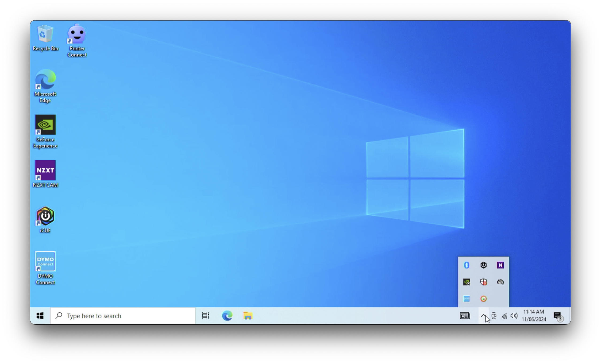Screen dimensions: 601x364
Task: Open Task View from the taskbar
Action: 206,316
